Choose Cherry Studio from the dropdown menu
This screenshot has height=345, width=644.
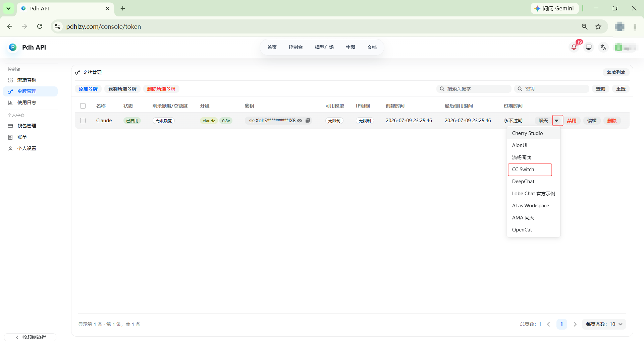pos(533,133)
